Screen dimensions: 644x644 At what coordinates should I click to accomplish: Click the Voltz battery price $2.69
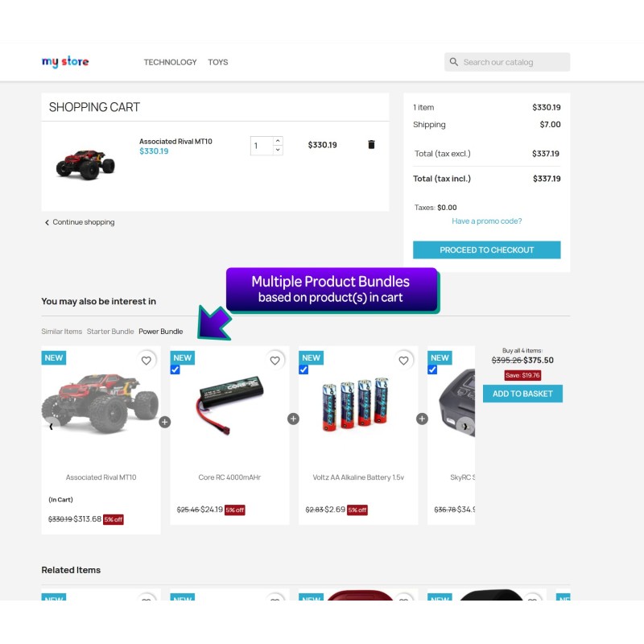pyautogui.click(x=335, y=510)
